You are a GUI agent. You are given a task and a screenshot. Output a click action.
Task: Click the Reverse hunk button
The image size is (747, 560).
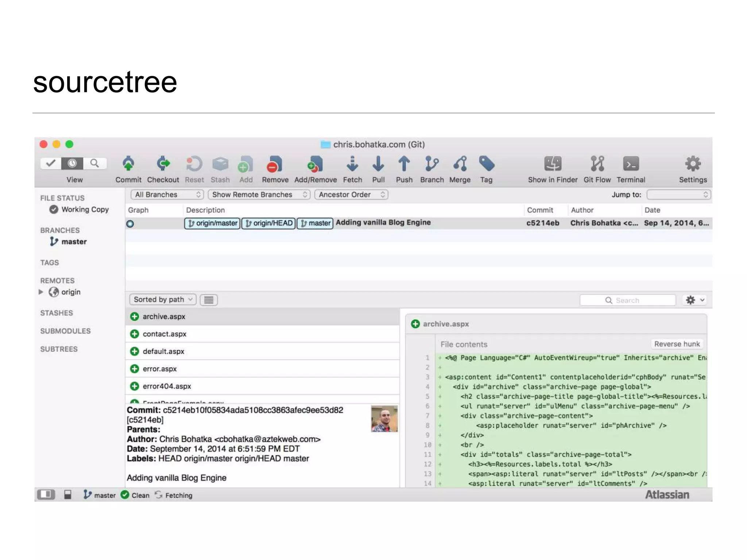click(x=677, y=344)
